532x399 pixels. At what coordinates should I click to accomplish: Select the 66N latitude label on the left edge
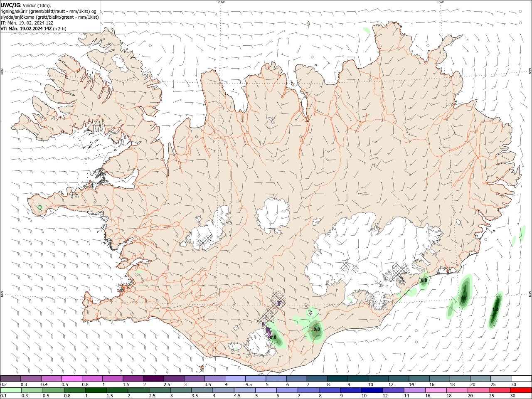pos(2,71)
